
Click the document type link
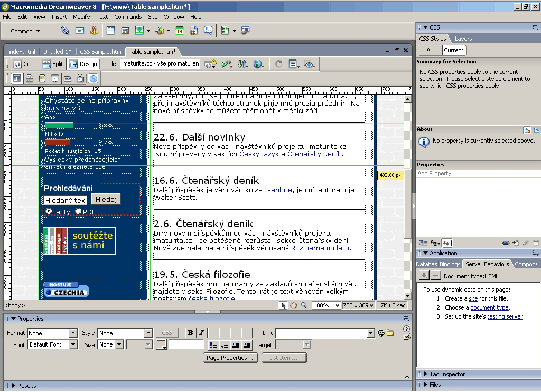(489, 307)
